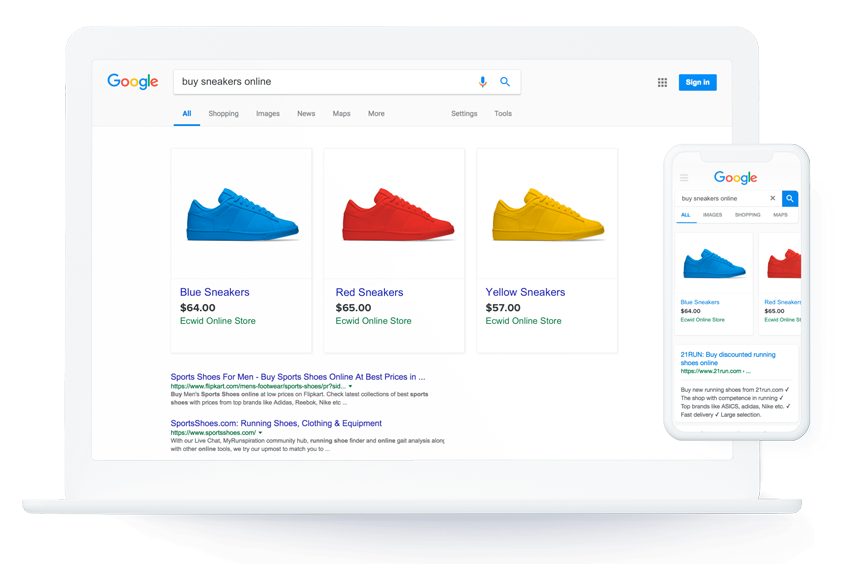850x564 pixels.
Task: Open the Red Sneakers link on laptop
Action: pos(369,292)
